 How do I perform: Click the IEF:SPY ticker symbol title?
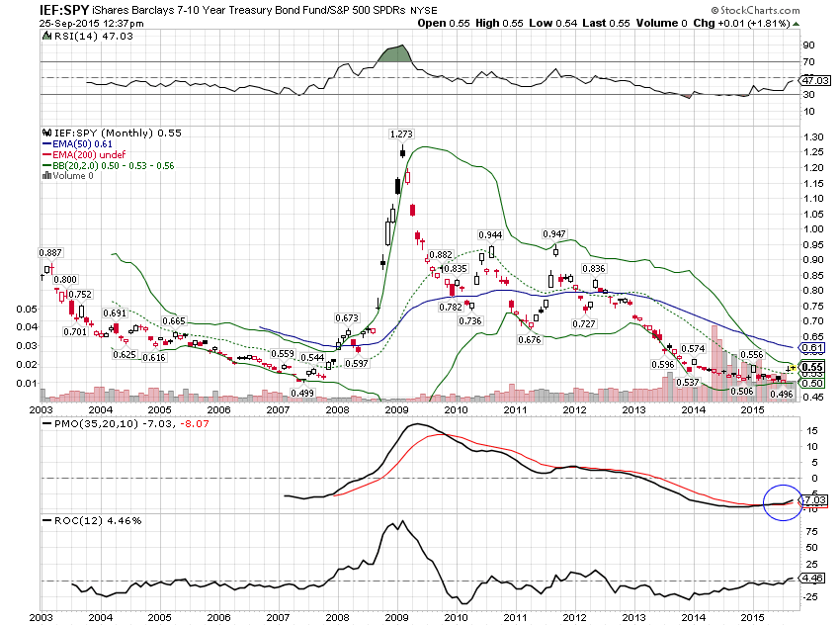[64, 10]
